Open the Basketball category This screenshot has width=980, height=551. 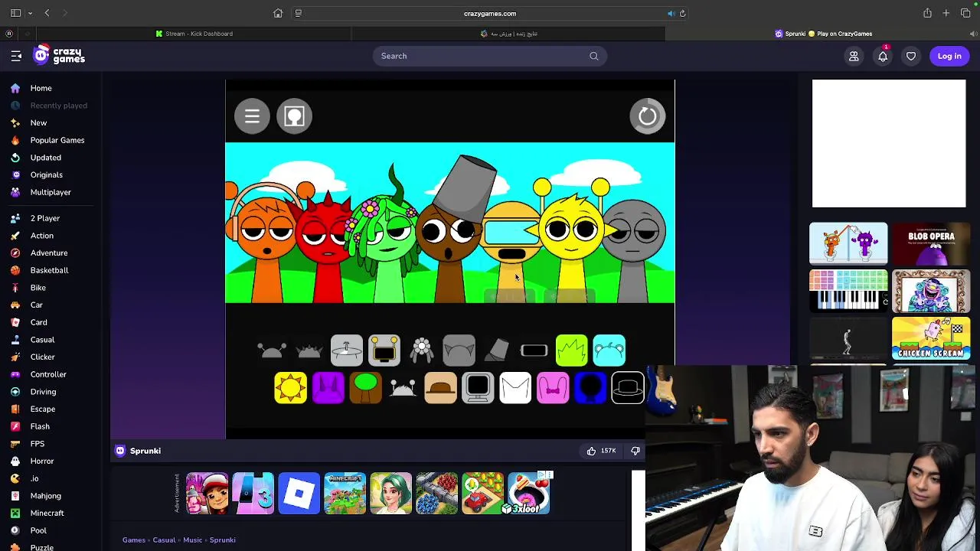tap(49, 270)
